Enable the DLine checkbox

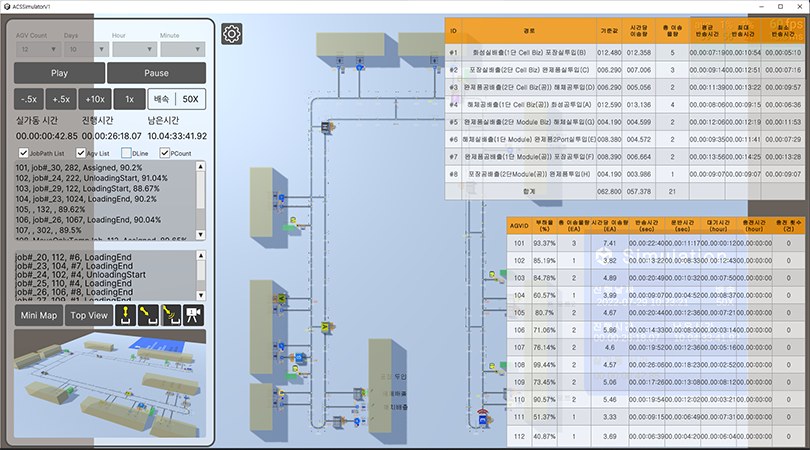[x=124, y=153]
